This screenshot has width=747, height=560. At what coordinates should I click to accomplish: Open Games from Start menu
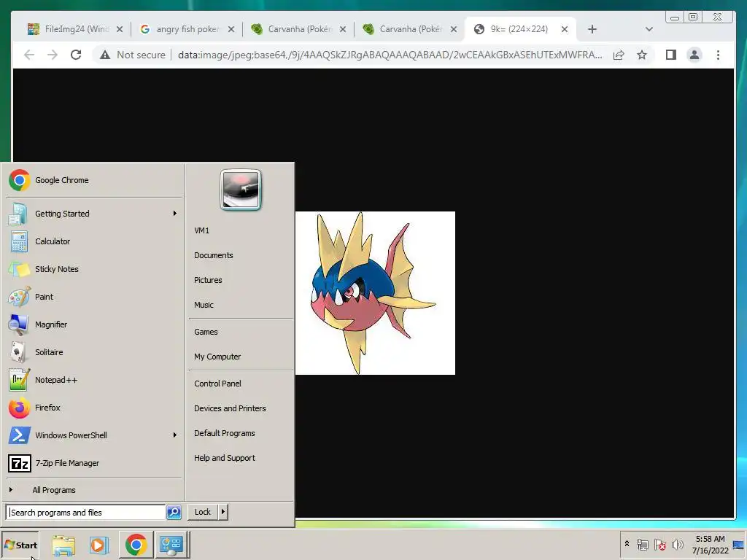pyautogui.click(x=241, y=332)
